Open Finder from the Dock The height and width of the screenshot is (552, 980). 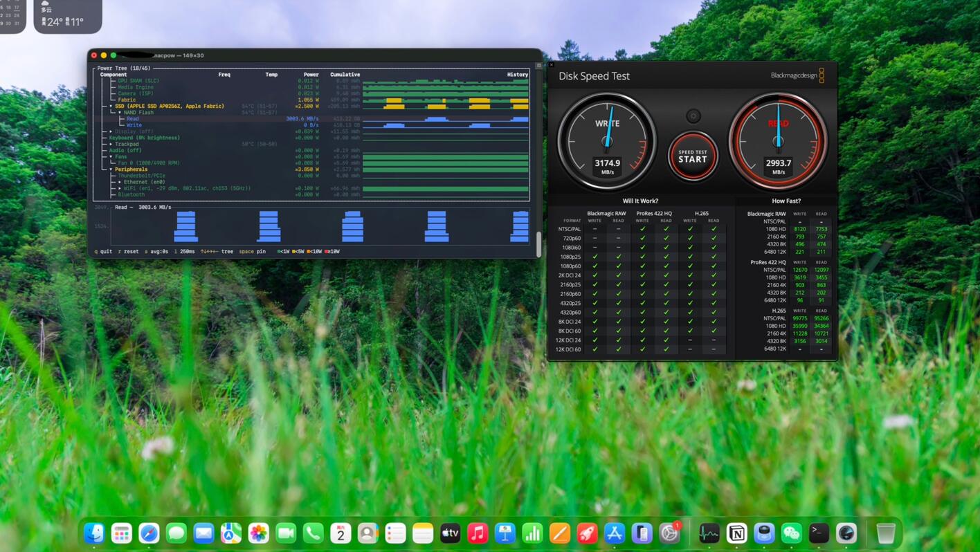94,533
